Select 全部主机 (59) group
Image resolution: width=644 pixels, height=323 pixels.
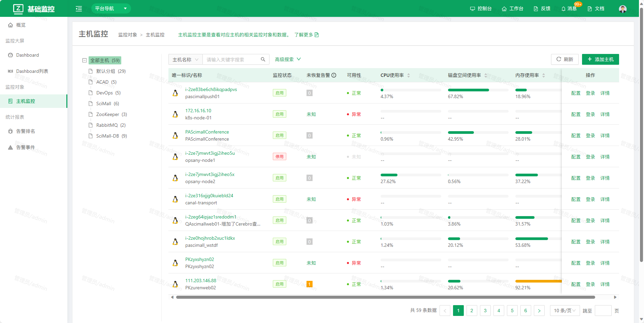point(105,60)
